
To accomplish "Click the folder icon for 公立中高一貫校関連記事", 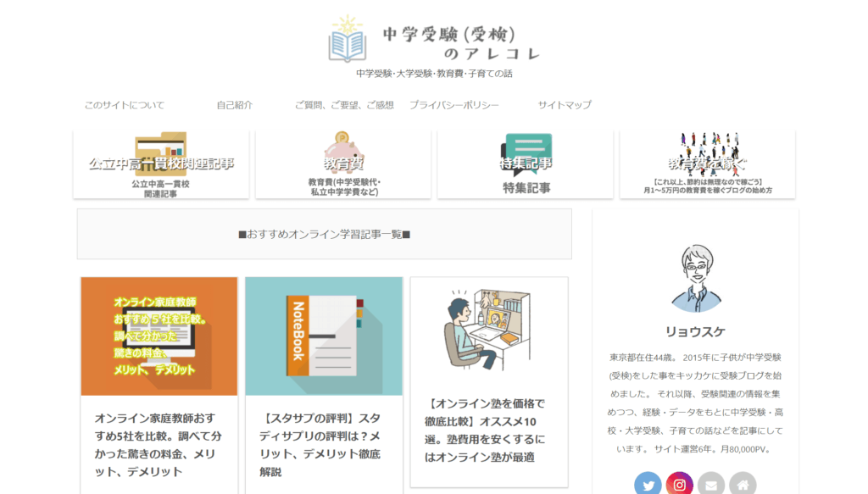I will coord(160,153).
